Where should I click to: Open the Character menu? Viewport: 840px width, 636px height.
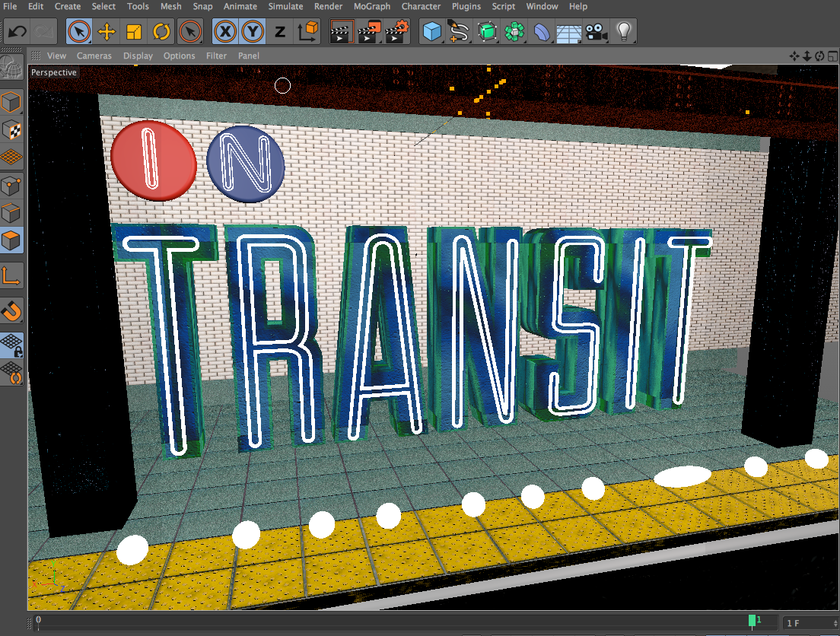[421, 6]
